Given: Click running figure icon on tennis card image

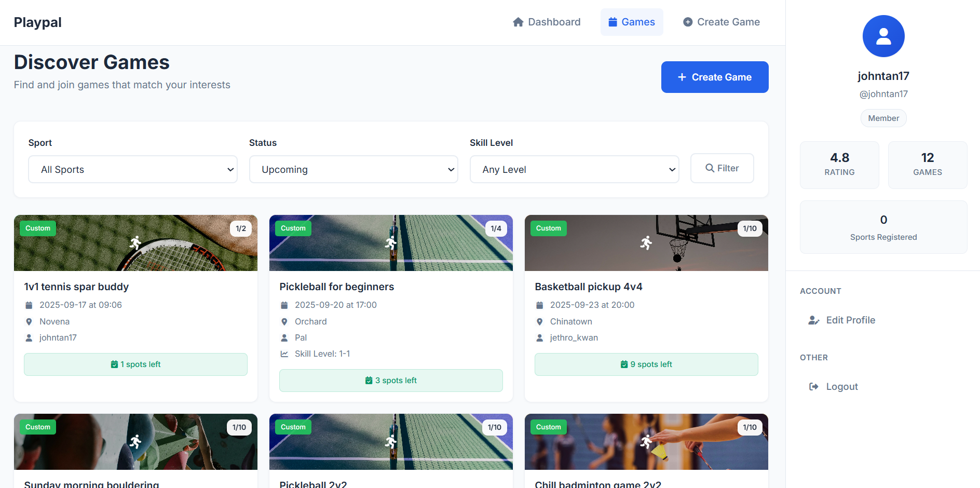Looking at the screenshot, I should (x=135, y=242).
